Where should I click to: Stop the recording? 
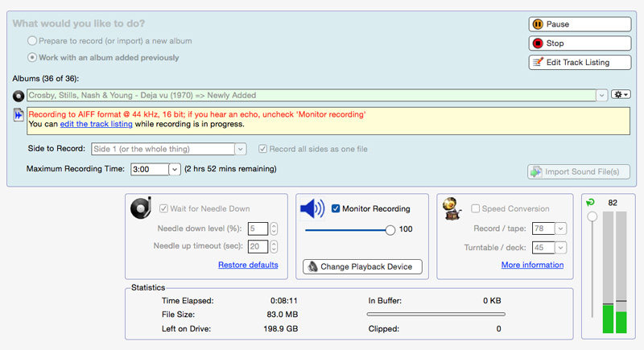click(x=579, y=43)
